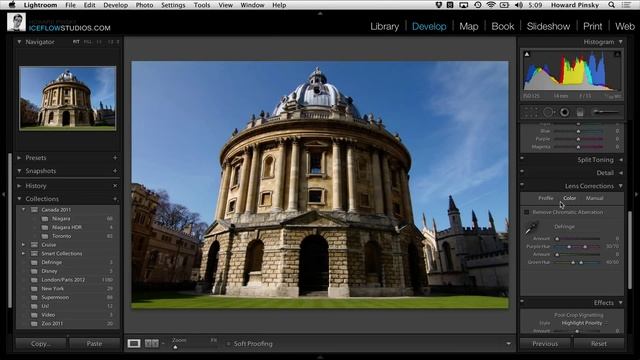Open the Develop menu in the menu bar
The height and width of the screenshot is (360, 640).
(116, 5)
